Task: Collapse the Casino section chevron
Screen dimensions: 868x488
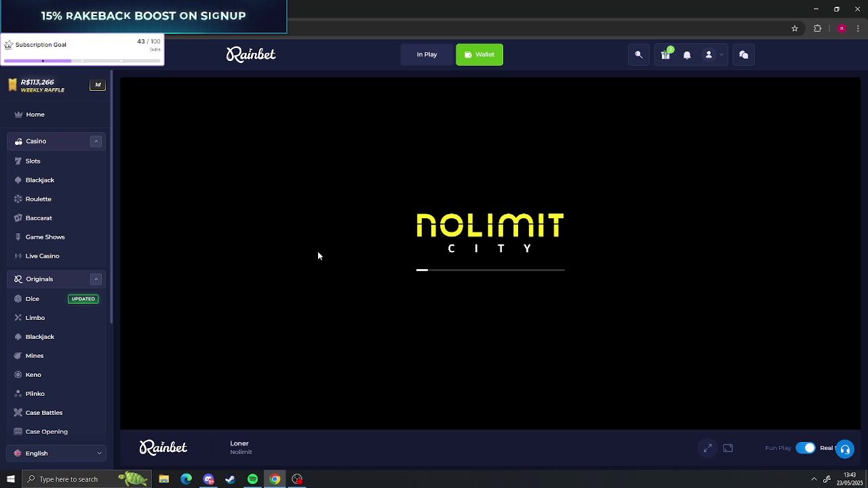Action: tap(96, 141)
